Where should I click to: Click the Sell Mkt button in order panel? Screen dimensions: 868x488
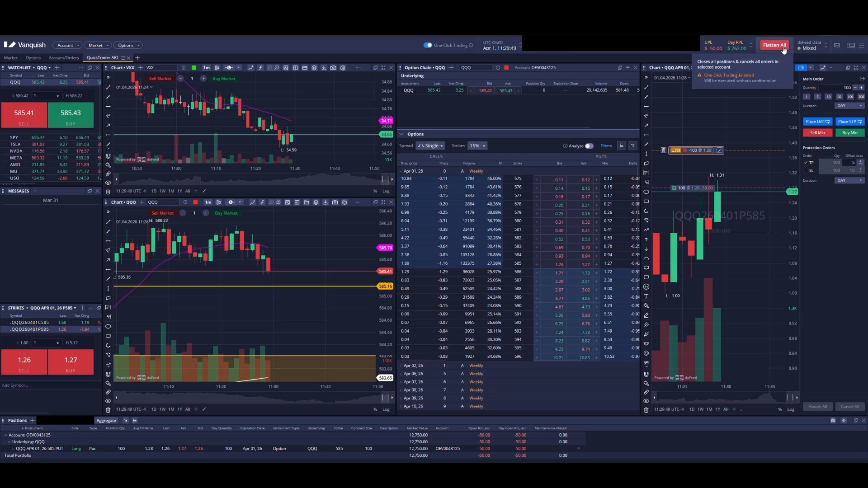tap(817, 133)
